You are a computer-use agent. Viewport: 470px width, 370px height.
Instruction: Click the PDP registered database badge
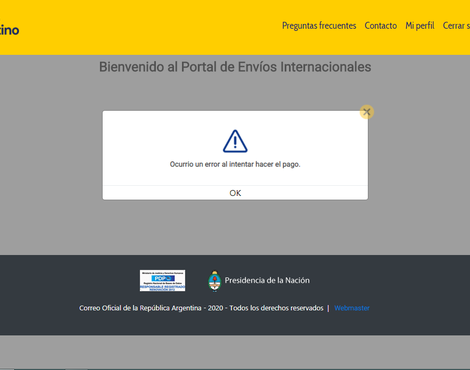(x=162, y=280)
